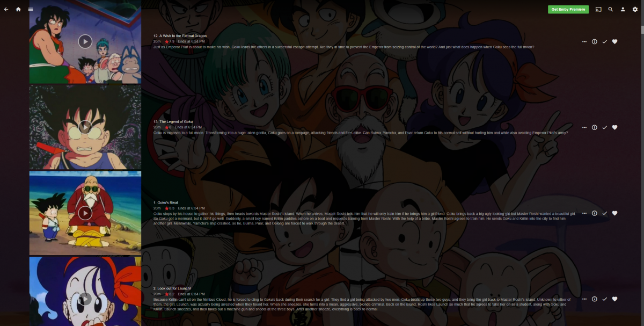The height and width of the screenshot is (326, 644).
Task: Favorite The Legend of Goku with heart
Action: pyautogui.click(x=615, y=127)
